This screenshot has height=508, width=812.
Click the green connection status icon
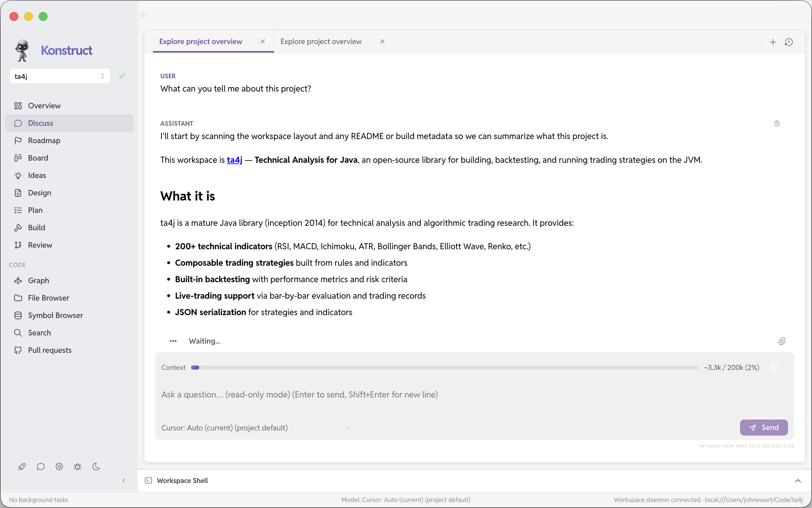click(x=122, y=76)
